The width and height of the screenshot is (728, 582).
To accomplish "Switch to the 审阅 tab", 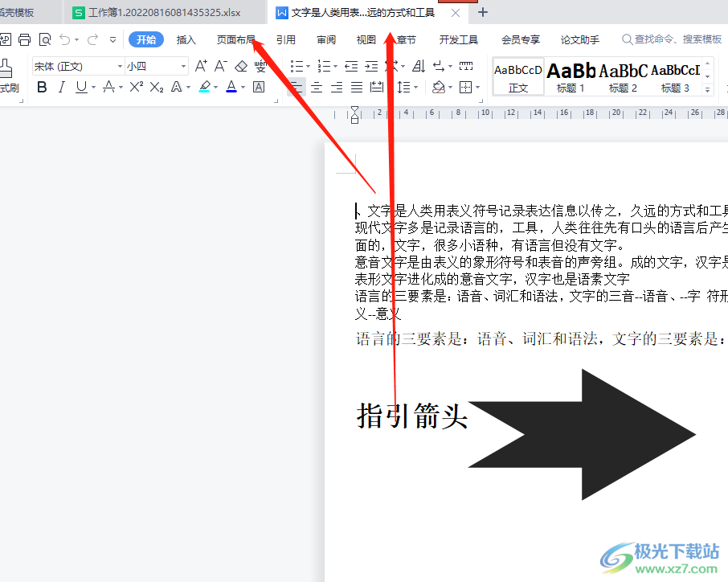I will coord(326,40).
